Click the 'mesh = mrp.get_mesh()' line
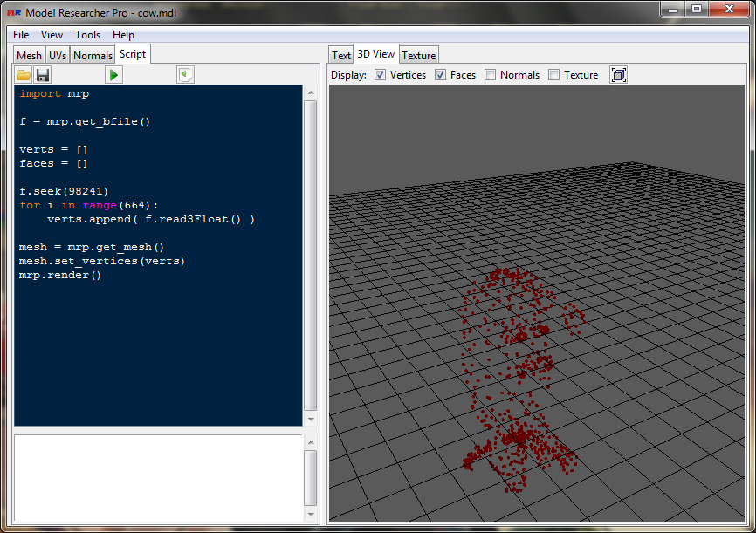The height and width of the screenshot is (533, 756). tap(92, 247)
